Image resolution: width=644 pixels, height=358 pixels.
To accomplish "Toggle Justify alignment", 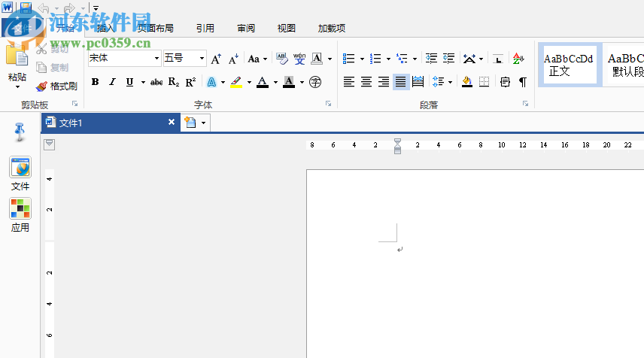I will coord(401,82).
